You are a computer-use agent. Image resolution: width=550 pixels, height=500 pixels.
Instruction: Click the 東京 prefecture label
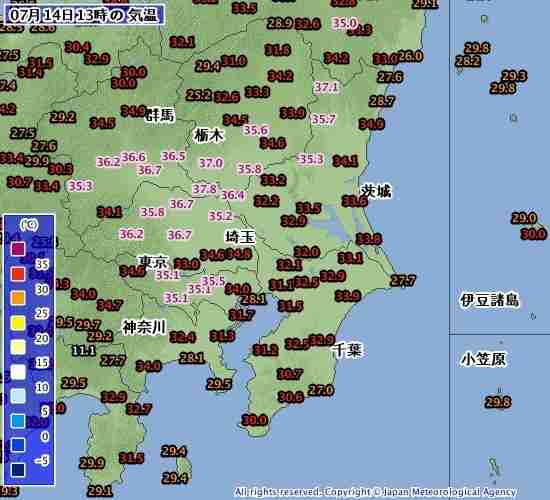[153, 262]
